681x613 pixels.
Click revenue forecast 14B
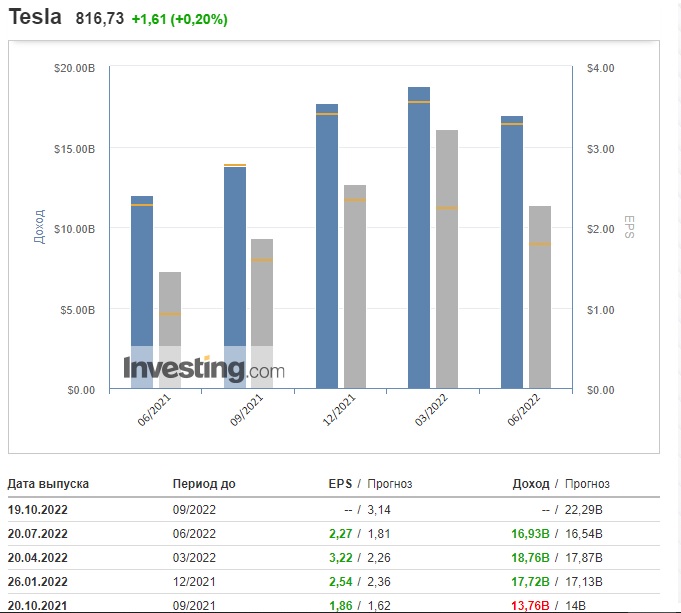(575, 605)
